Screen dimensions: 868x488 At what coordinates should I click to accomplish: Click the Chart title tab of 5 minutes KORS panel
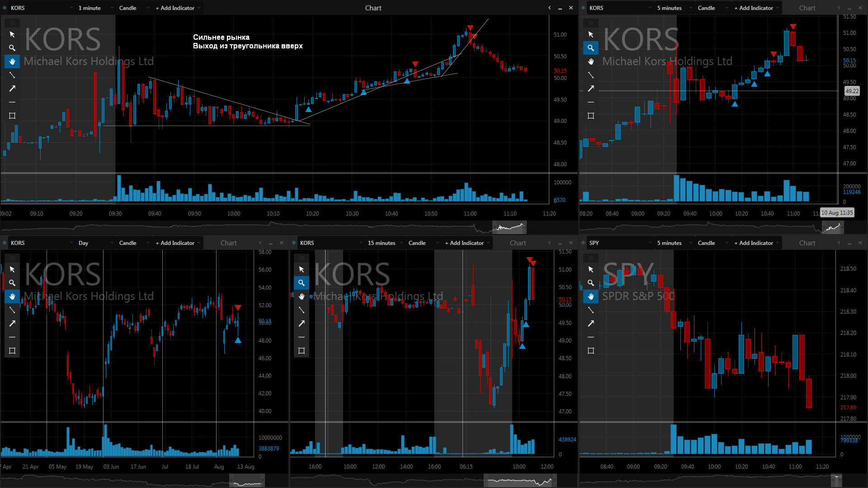pyautogui.click(x=807, y=8)
